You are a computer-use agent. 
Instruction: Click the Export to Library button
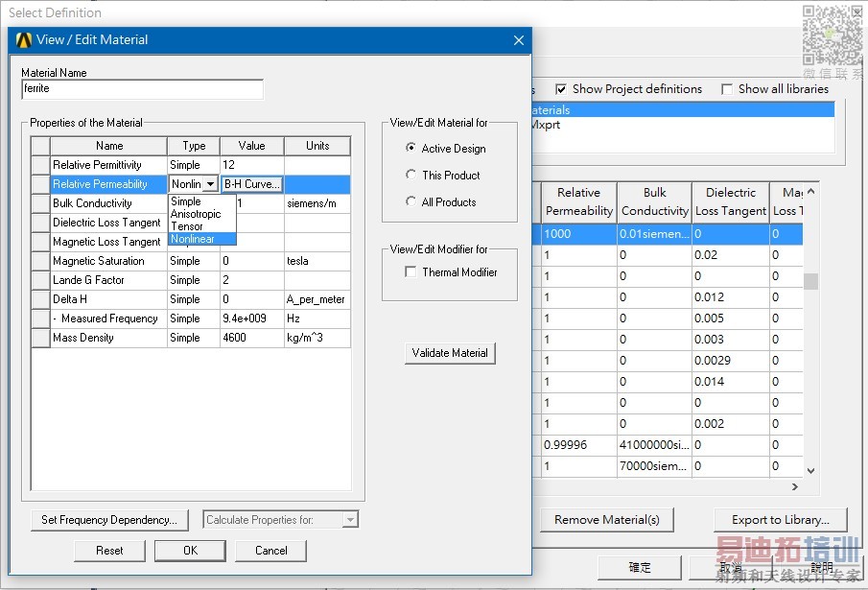click(x=781, y=520)
